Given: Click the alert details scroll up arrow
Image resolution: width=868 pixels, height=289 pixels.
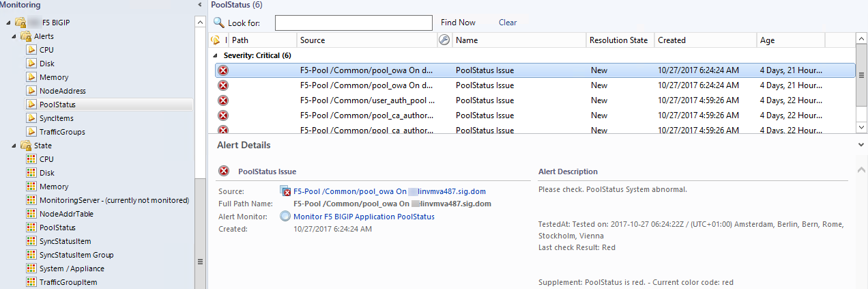Looking at the screenshot, I should coord(861,169).
